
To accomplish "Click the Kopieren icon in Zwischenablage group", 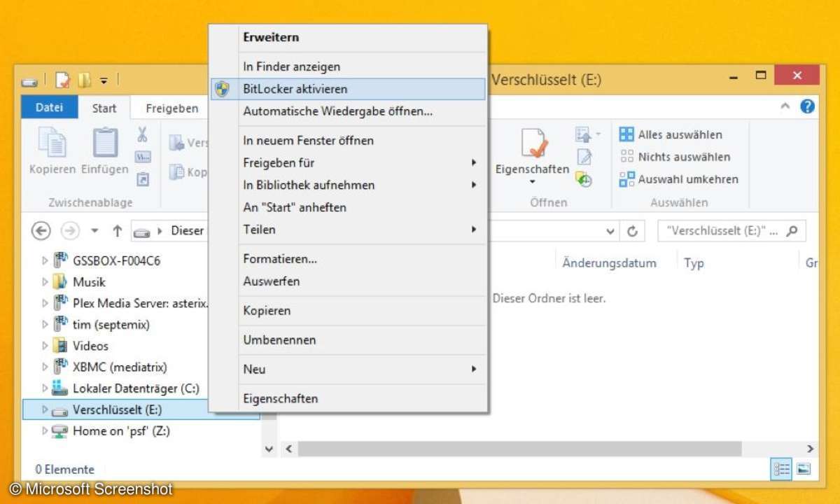I will coord(52,143).
